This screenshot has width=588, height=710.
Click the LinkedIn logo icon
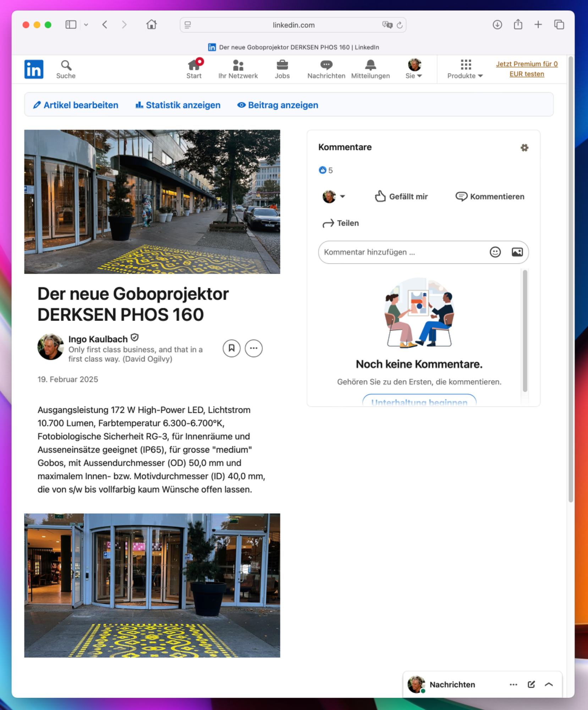tap(34, 69)
